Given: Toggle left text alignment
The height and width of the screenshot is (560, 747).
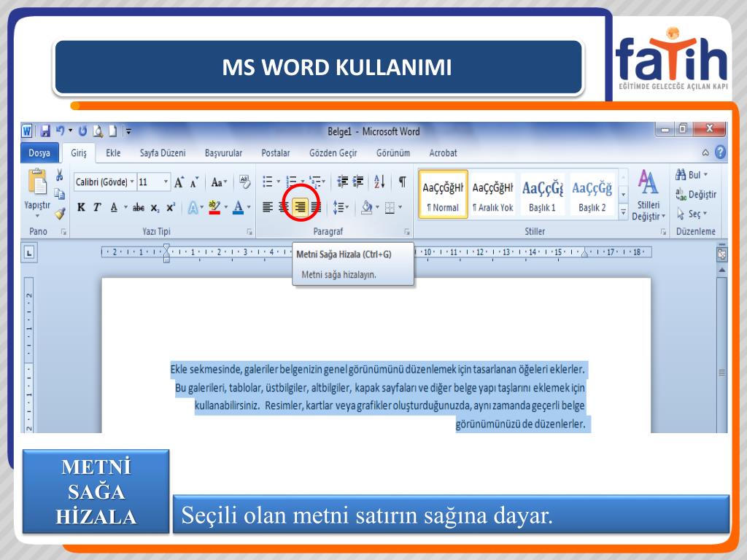Looking at the screenshot, I should pyautogui.click(x=268, y=207).
